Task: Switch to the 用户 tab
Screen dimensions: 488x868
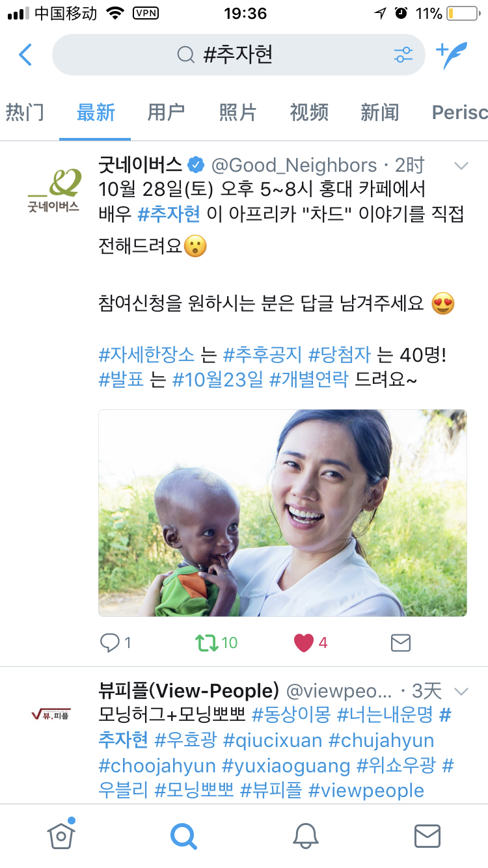Action: [x=166, y=112]
